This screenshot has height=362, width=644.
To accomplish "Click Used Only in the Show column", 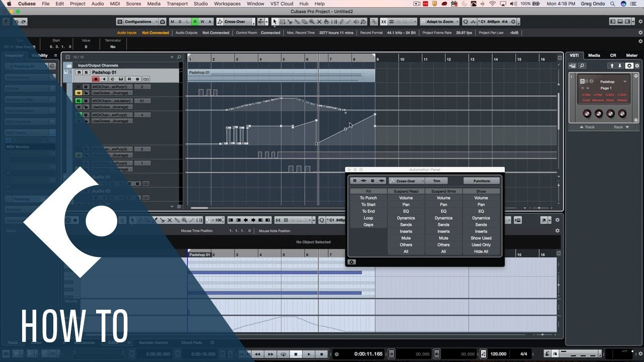I will pos(481,245).
